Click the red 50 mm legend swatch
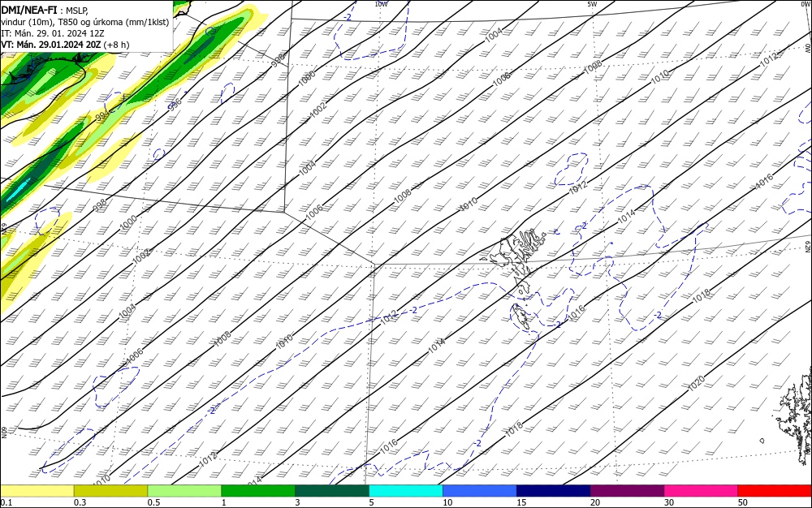This screenshot has height=508, width=812. [775, 491]
